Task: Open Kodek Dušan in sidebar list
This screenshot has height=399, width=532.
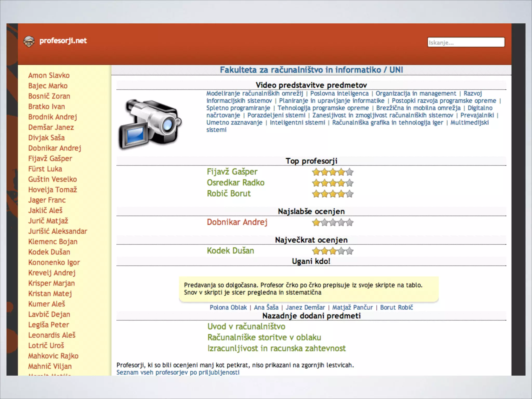Action: (x=49, y=252)
